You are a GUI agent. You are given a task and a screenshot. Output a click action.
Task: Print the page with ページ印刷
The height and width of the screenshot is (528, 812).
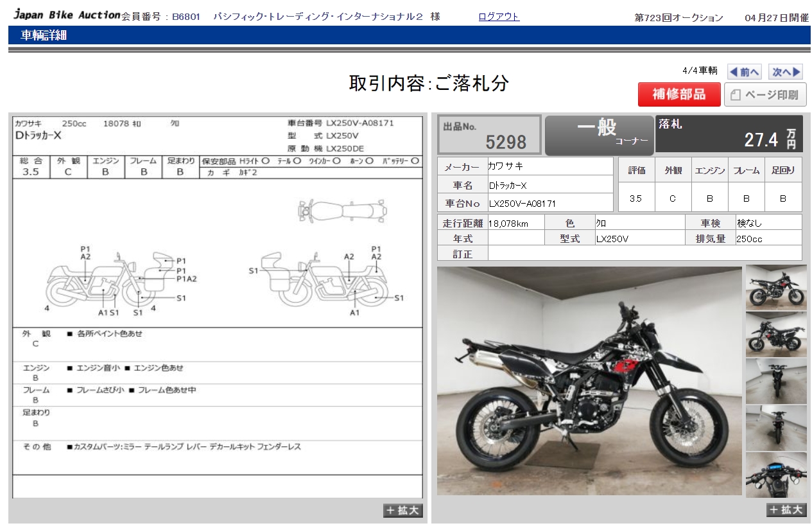click(x=765, y=95)
